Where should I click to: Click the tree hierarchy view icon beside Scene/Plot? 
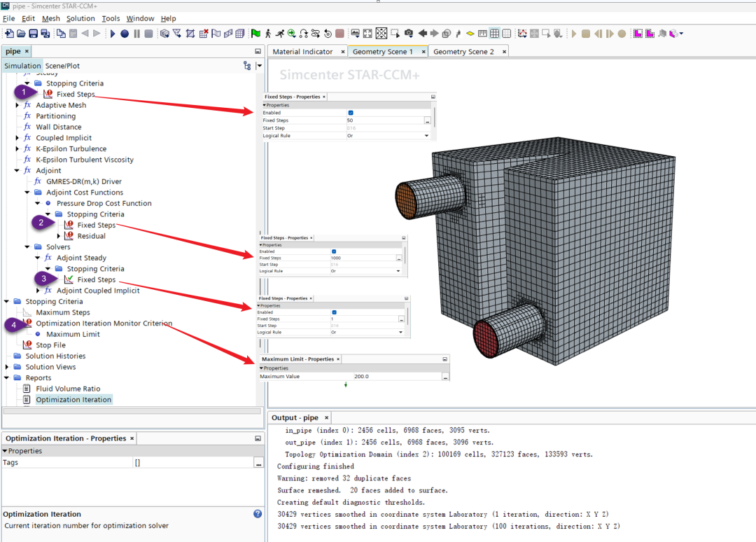click(x=247, y=66)
